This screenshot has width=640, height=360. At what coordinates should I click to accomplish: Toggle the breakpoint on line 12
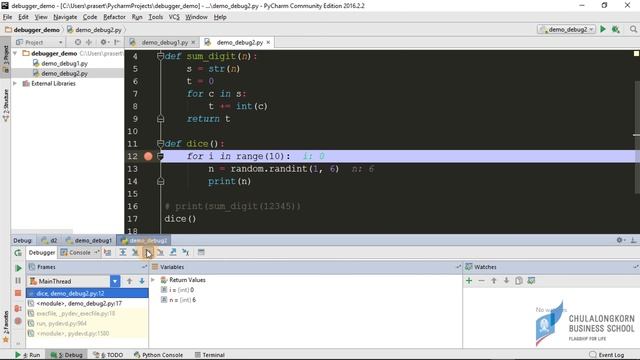pyautogui.click(x=148, y=156)
